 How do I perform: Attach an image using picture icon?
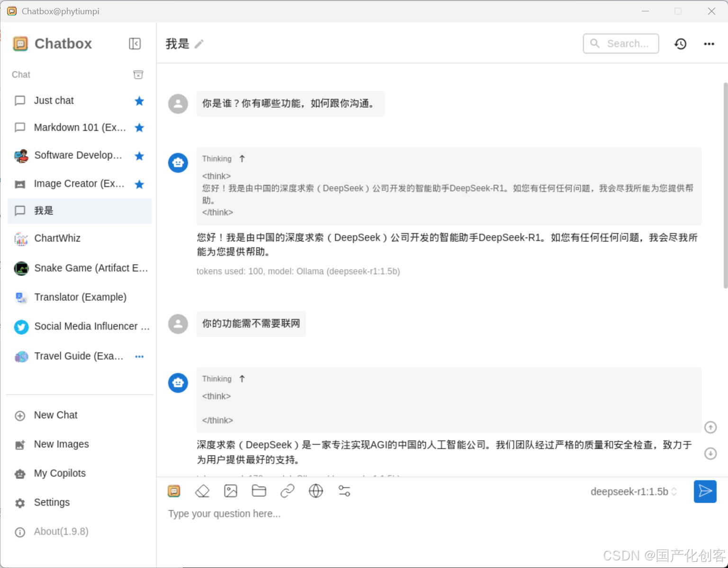231,491
